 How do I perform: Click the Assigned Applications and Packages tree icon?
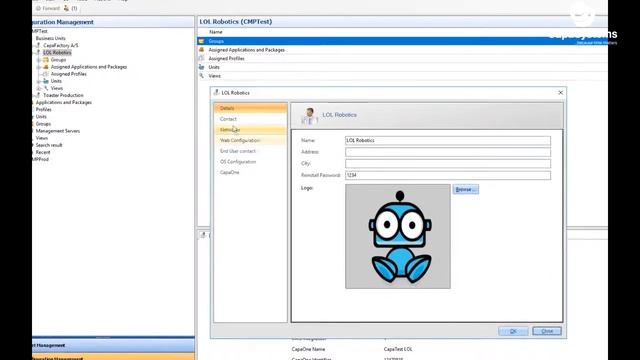click(46, 67)
